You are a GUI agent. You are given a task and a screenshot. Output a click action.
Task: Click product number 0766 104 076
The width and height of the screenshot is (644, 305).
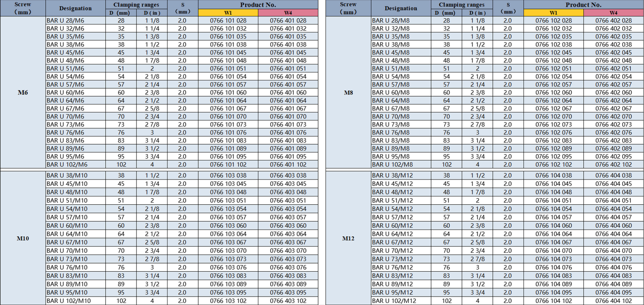[553, 267]
